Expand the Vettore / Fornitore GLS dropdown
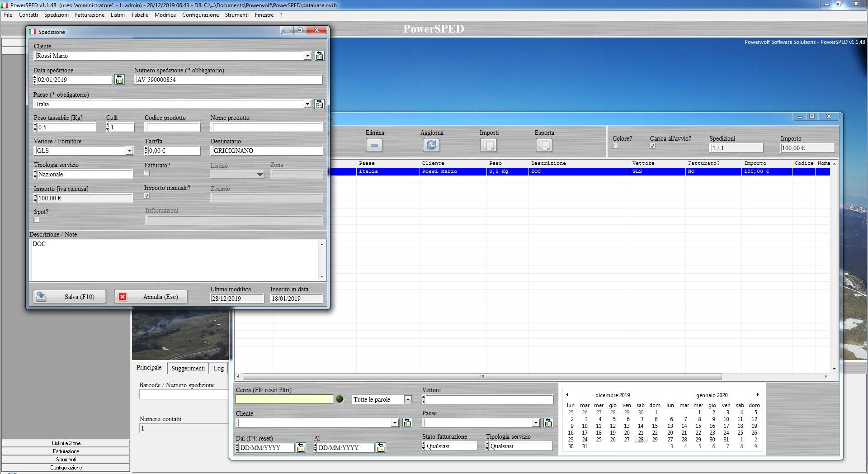The width and height of the screenshot is (868, 474). coord(129,151)
